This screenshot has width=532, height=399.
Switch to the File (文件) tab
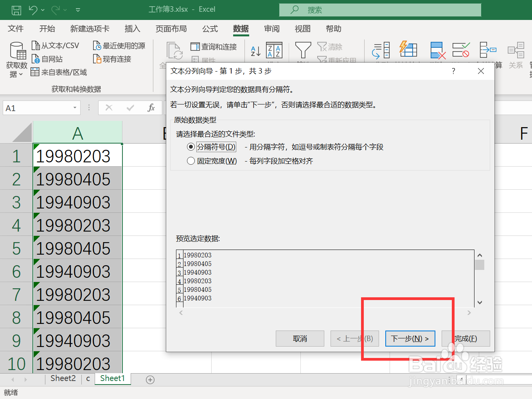(x=16, y=29)
